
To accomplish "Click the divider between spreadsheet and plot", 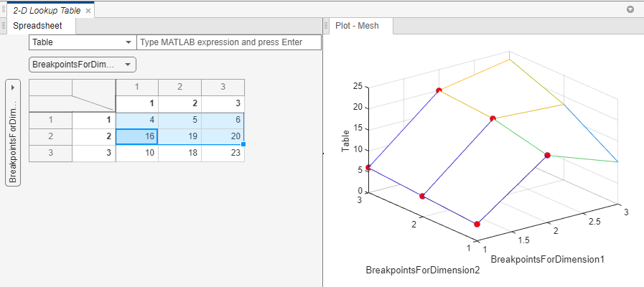I will (323, 152).
